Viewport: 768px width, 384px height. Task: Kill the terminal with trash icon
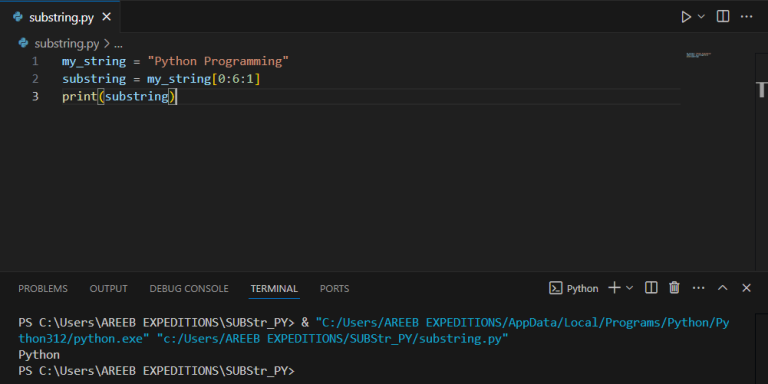pos(674,288)
